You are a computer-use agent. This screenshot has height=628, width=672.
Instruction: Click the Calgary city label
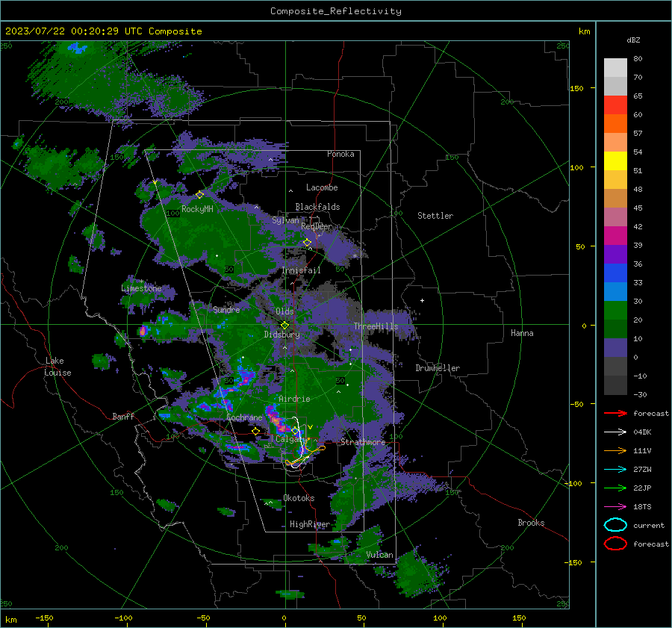pyautogui.click(x=290, y=439)
